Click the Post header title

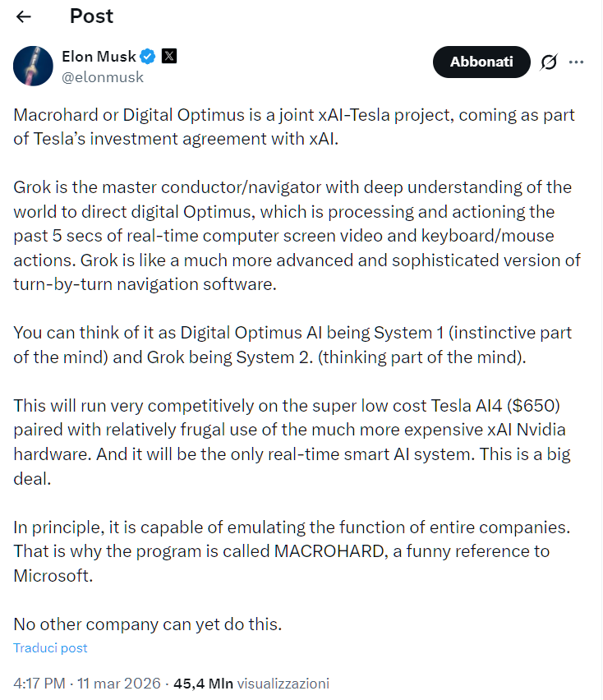click(91, 16)
